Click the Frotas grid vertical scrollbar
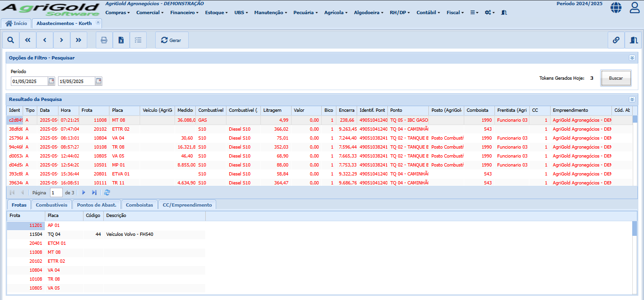Viewport: 644px width, 300px height. [635, 257]
